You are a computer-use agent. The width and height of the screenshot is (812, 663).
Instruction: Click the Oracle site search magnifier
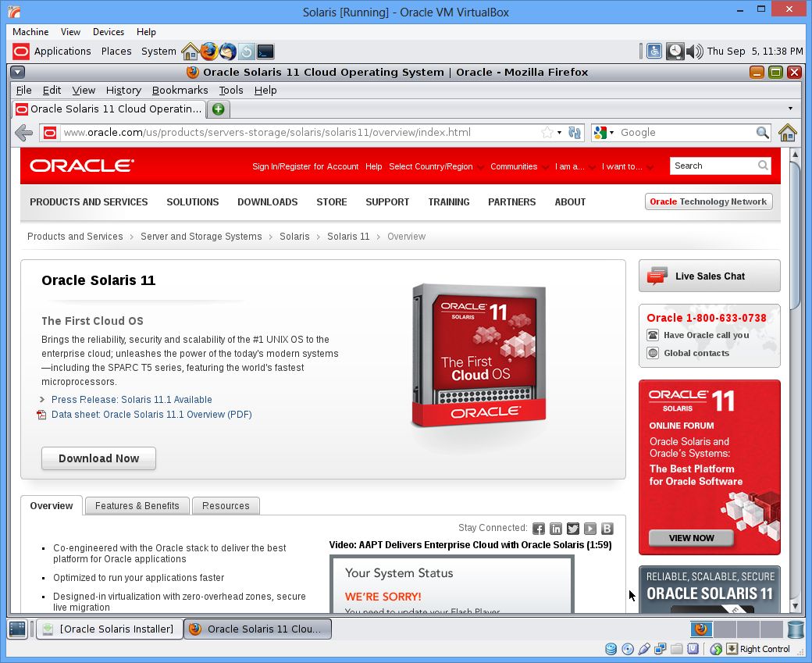point(763,166)
